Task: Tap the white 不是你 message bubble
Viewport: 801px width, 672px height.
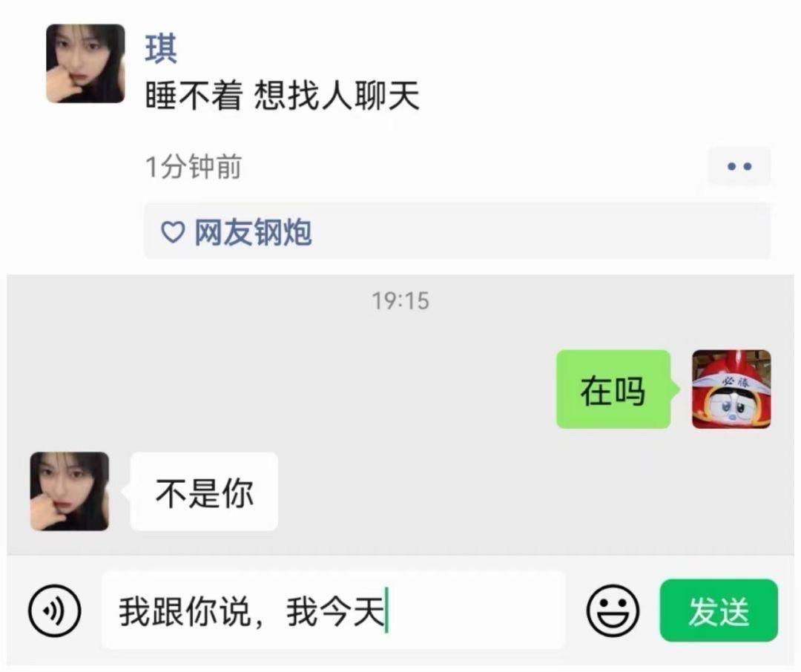Action: [205, 491]
